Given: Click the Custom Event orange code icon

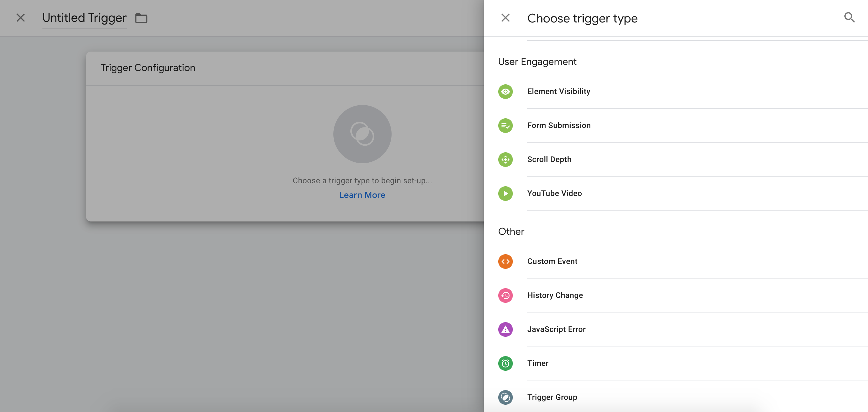Looking at the screenshot, I should click(x=506, y=262).
